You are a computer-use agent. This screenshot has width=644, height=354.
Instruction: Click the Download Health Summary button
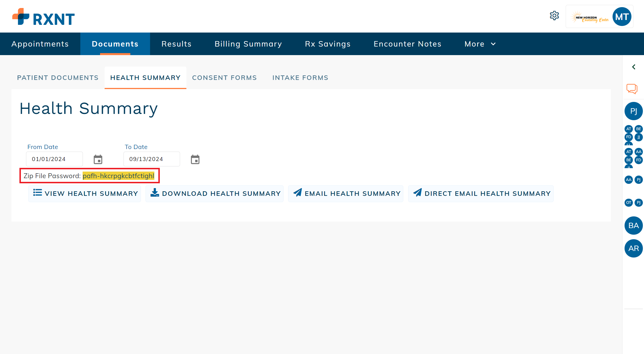click(x=214, y=193)
